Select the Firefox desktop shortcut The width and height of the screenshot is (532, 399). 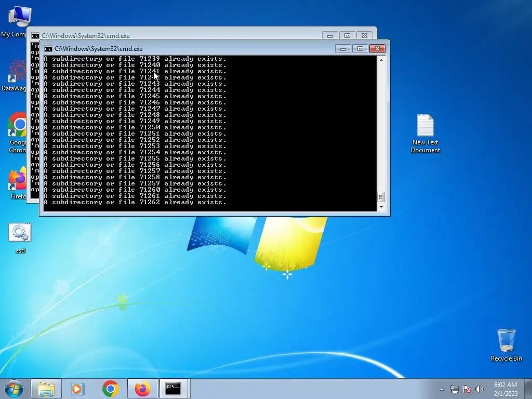click(18, 182)
